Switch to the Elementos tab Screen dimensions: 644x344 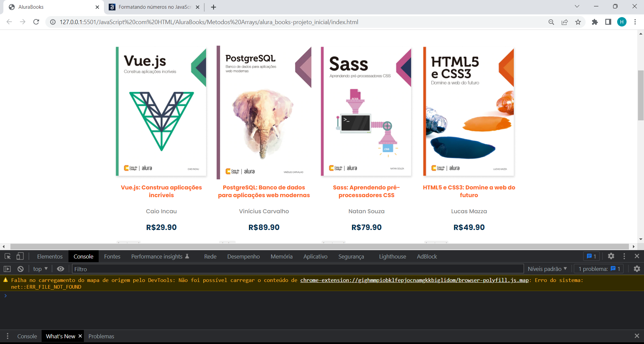50,256
